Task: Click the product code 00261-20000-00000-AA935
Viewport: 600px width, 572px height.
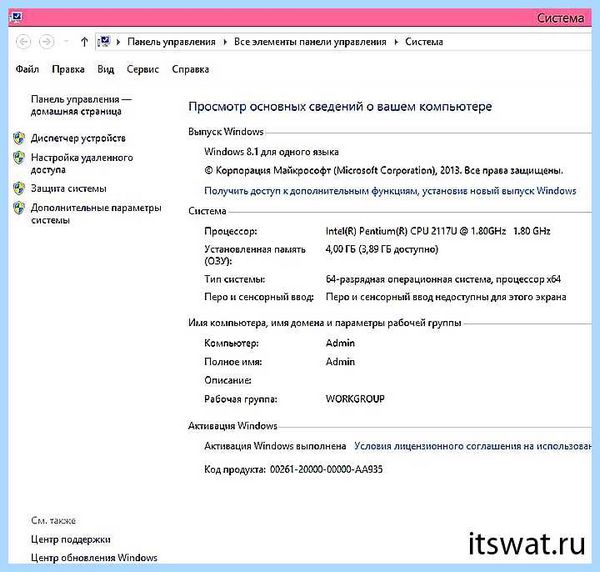Action: [x=326, y=469]
